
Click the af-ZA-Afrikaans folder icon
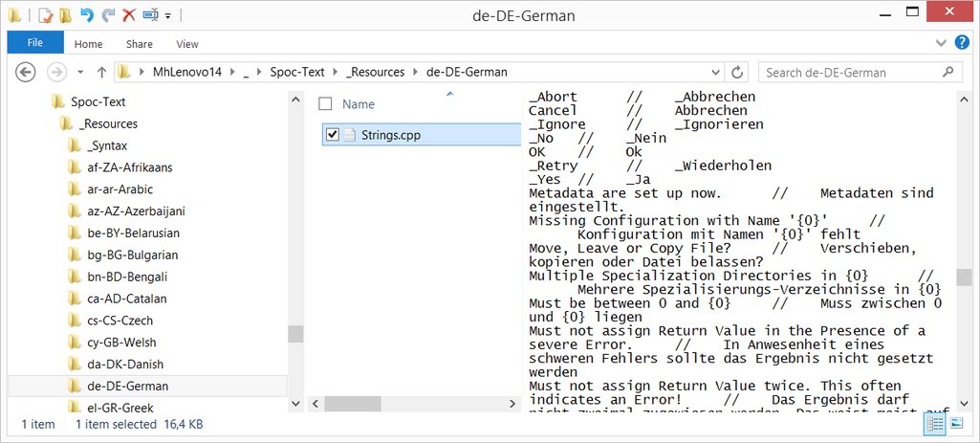tap(75, 167)
